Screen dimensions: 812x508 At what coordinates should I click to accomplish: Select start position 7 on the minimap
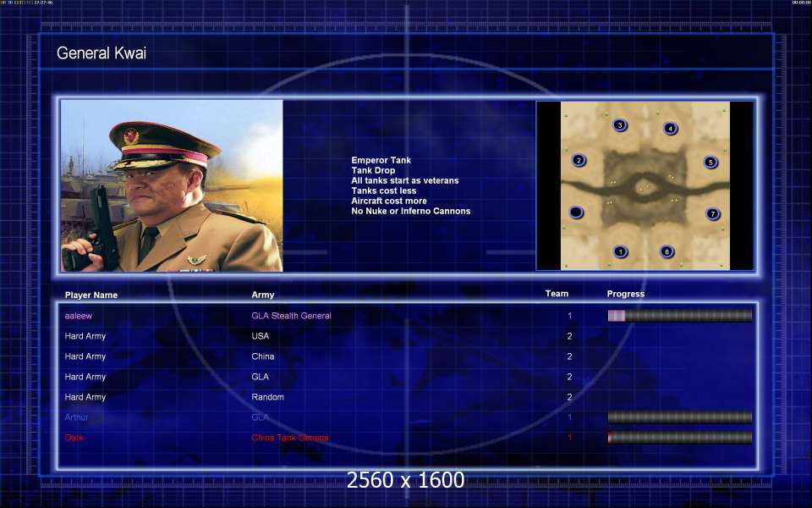[x=712, y=213]
